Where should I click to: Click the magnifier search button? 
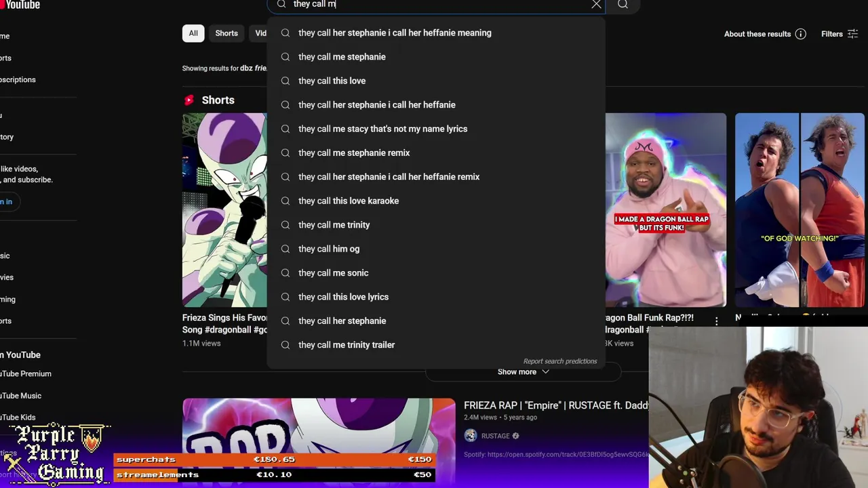[x=623, y=4]
